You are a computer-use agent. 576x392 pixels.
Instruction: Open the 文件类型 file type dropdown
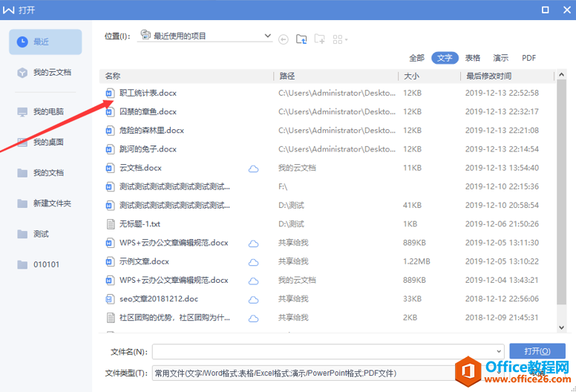499,373
